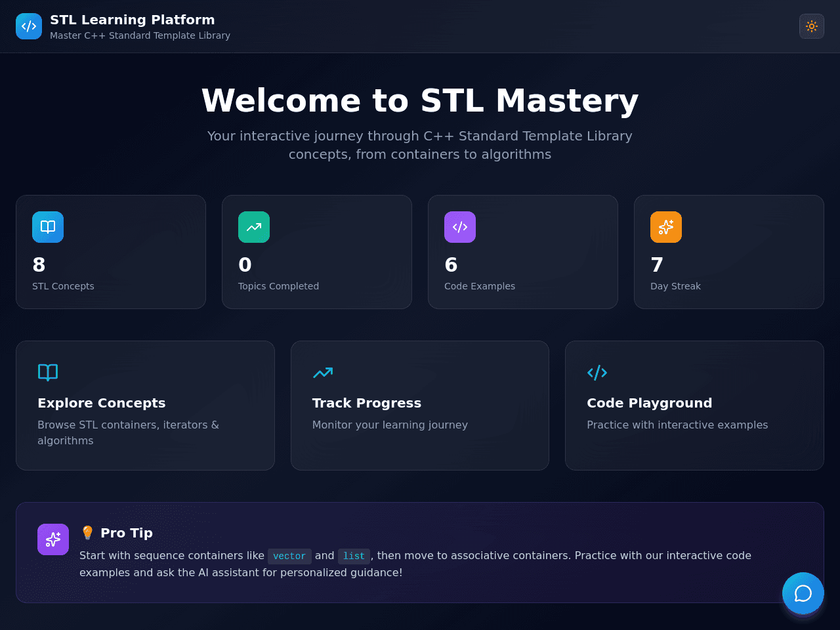Click the book icon in Explore Concepts card
The width and height of the screenshot is (840, 630).
pyautogui.click(x=48, y=373)
